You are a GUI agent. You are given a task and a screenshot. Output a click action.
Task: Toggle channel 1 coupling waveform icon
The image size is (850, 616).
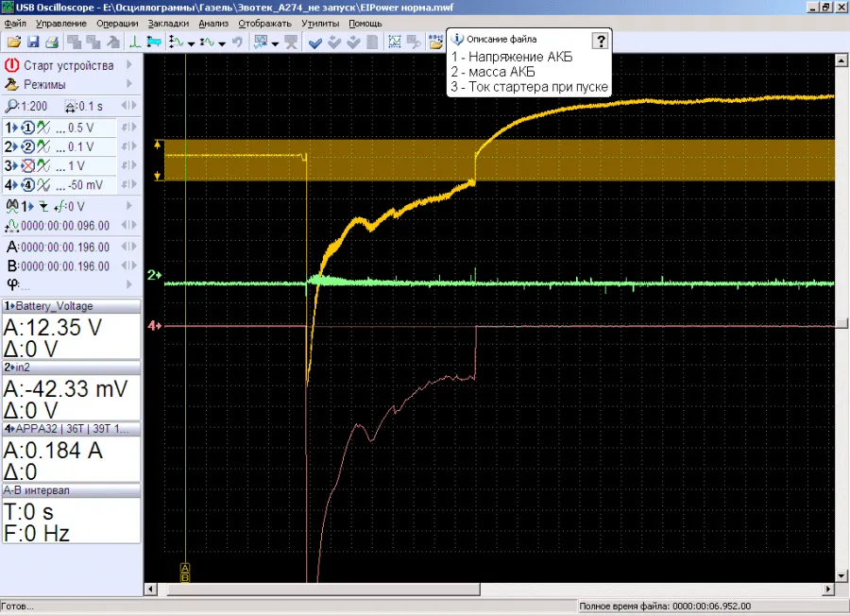click(x=43, y=128)
